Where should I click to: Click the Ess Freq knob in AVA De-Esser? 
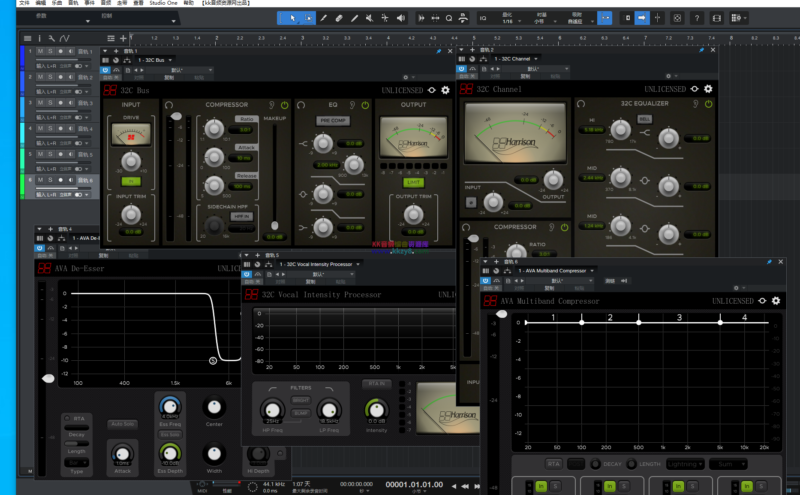pos(170,407)
